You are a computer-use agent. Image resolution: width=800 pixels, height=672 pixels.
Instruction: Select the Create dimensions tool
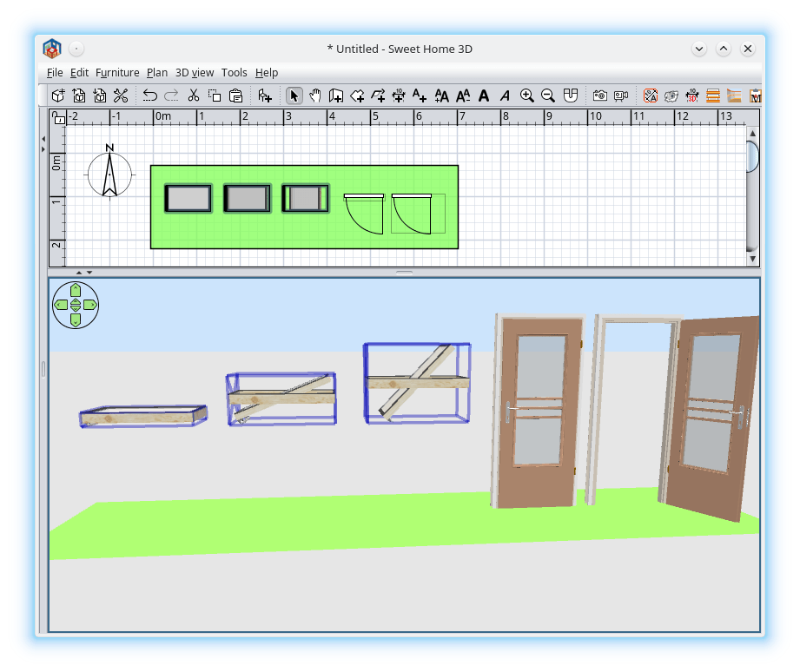(x=398, y=96)
